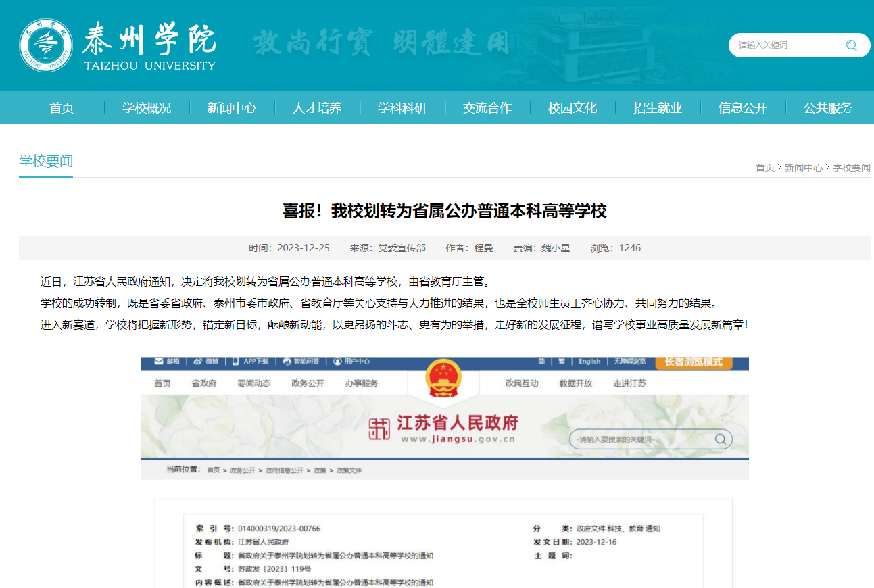874x588 pixels.
Task: Click the 微博 icon in embedded image
Action: pyautogui.click(x=198, y=362)
